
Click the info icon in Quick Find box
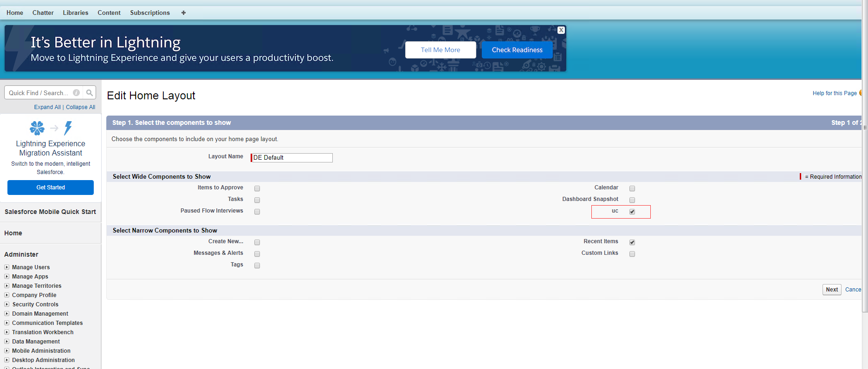tap(77, 93)
